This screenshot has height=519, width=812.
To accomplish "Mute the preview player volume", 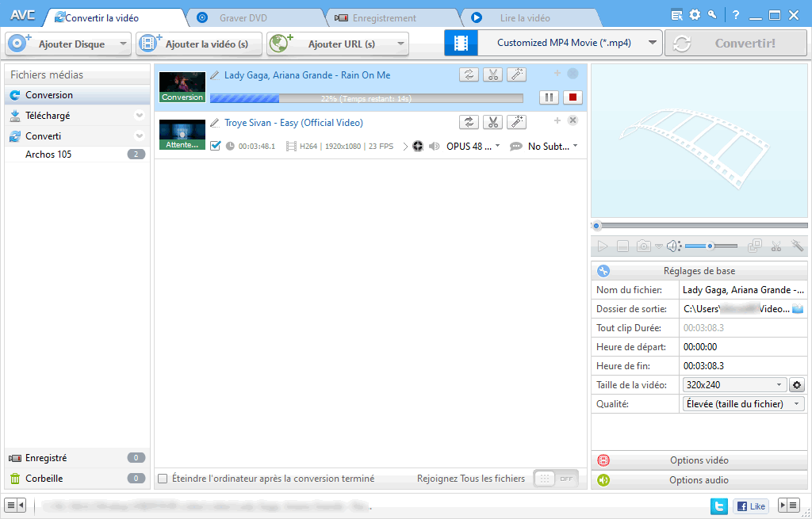I will click(673, 246).
